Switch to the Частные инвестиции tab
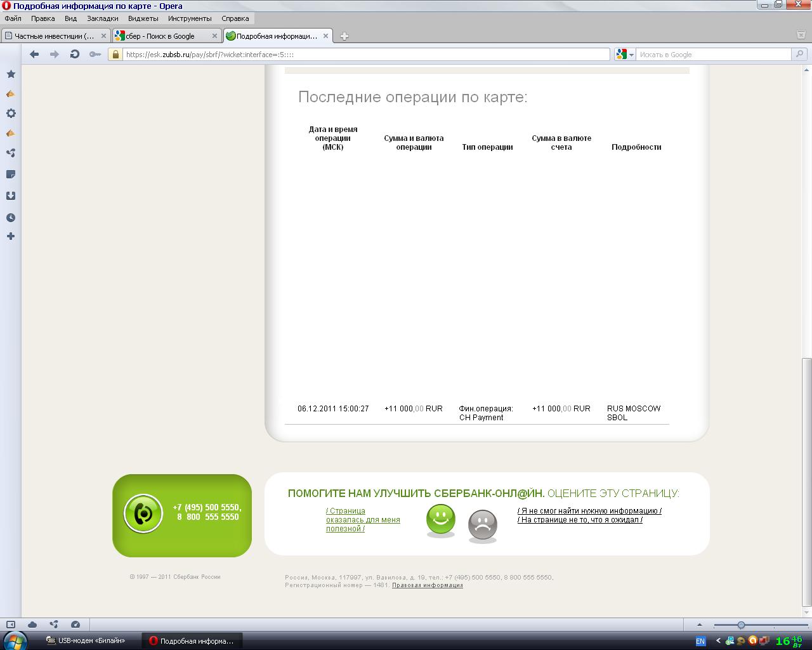The height and width of the screenshot is (650, 812). (56, 36)
